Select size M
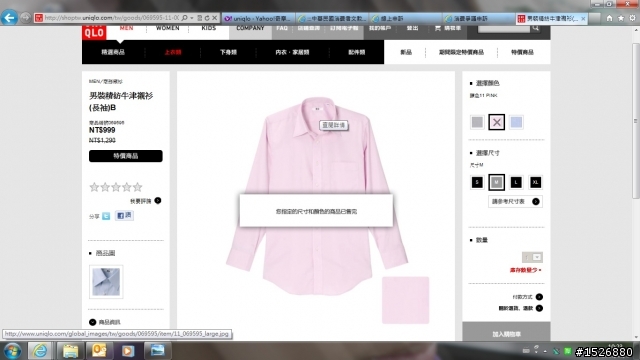 496,182
